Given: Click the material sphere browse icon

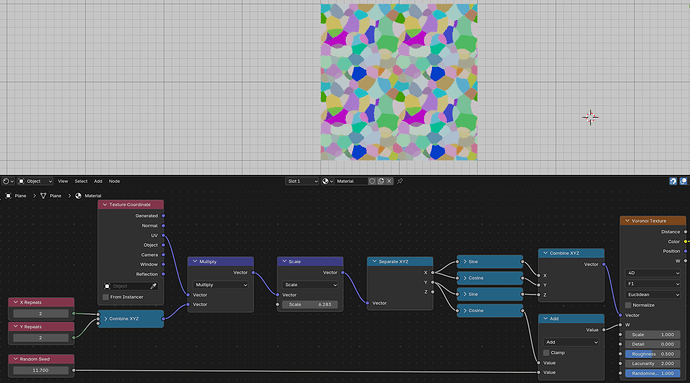Looking at the screenshot, I should tap(327, 181).
